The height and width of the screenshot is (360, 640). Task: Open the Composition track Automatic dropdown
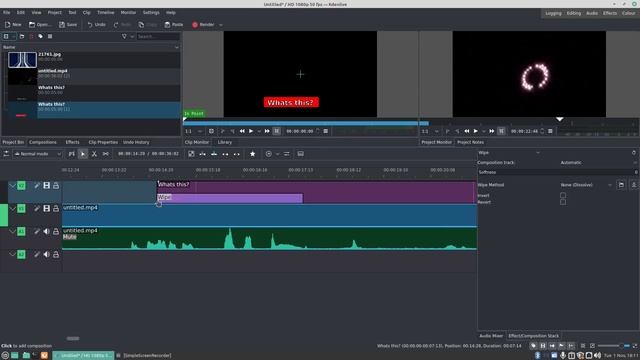point(598,162)
